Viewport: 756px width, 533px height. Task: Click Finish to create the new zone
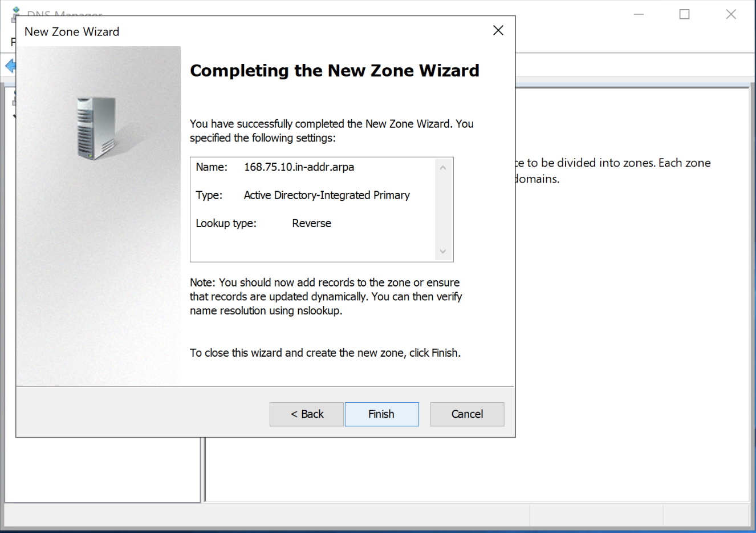point(381,414)
